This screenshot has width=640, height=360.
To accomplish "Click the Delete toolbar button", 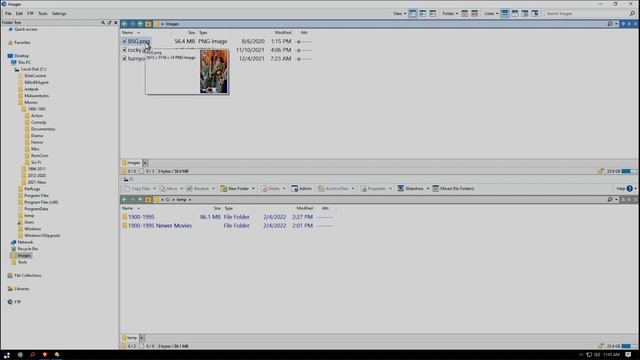I will [271, 189].
